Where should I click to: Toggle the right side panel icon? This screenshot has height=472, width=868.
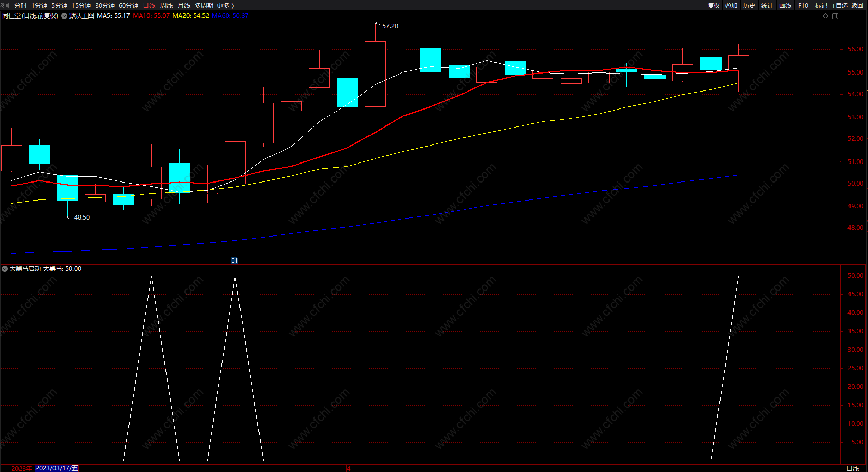pyautogui.click(x=835, y=16)
